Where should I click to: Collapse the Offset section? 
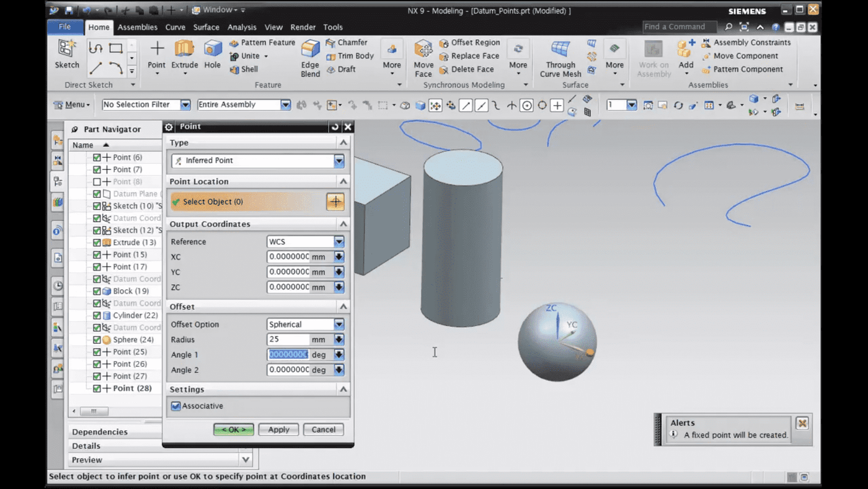coord(343,307)
